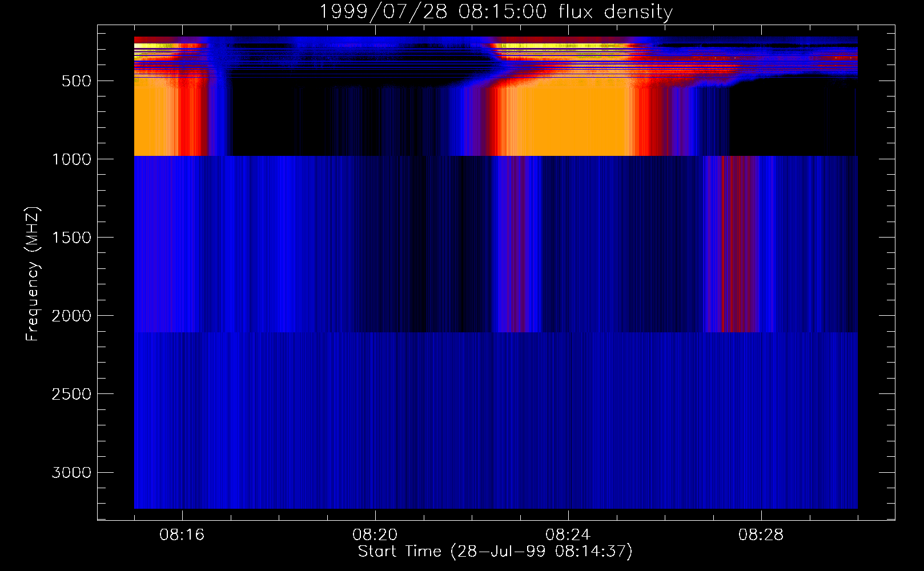
Task: Click the 08:24 time tick label
Action: point(568,535)
